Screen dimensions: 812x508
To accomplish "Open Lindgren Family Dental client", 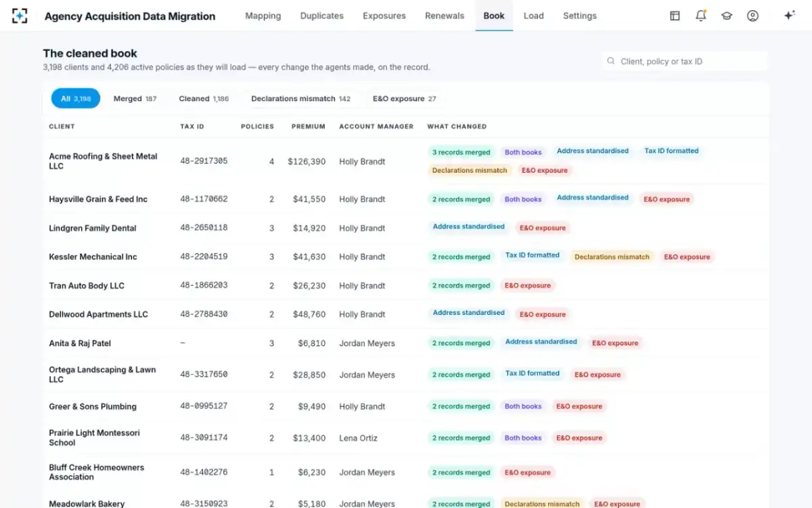I will point(93,228).
